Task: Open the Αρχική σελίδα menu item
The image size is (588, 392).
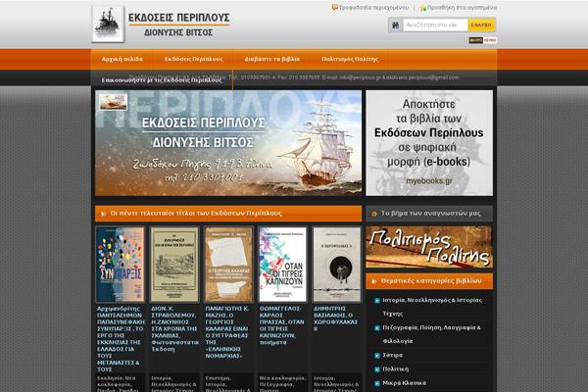Action: pyautogui.click(x=122, y=59)
